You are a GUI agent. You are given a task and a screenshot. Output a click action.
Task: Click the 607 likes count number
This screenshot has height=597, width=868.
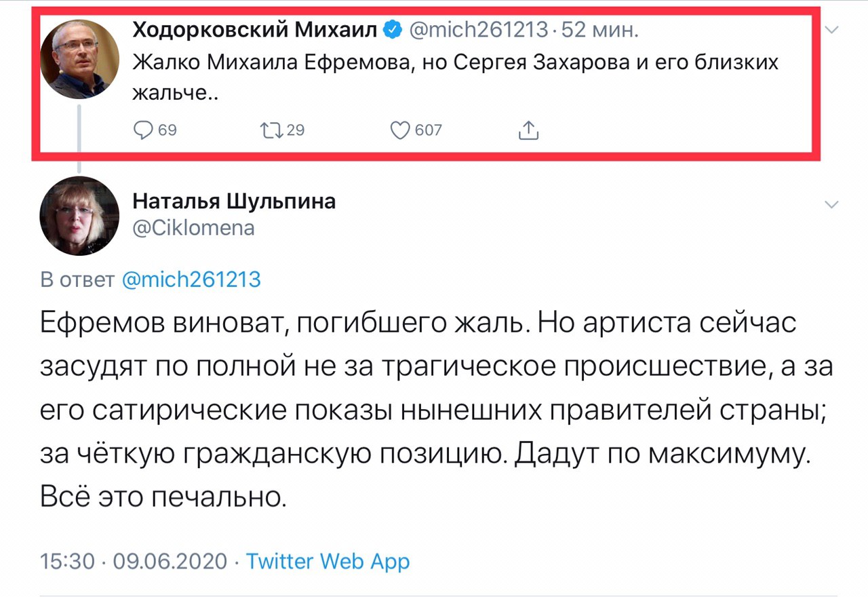tap(428, 130)
